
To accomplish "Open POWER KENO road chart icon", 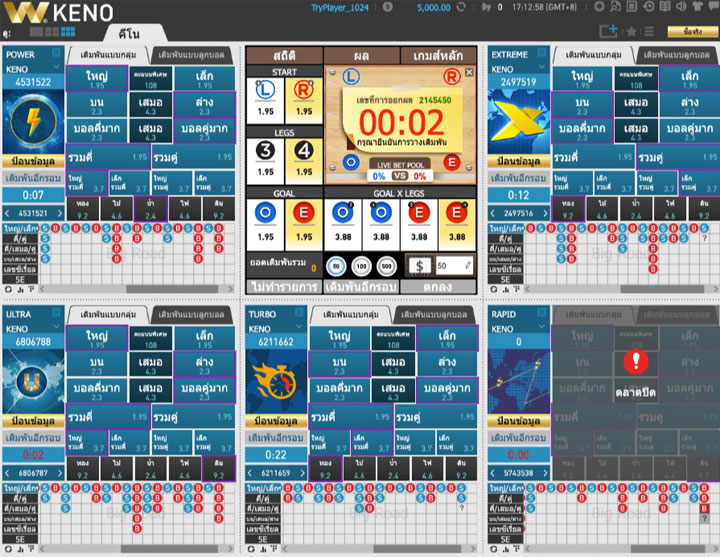I will (x=20, y=289).
